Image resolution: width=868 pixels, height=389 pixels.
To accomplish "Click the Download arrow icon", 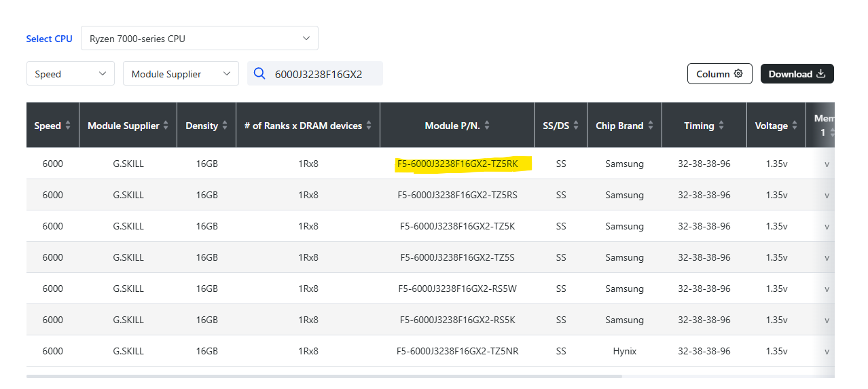I will [820, 74].
